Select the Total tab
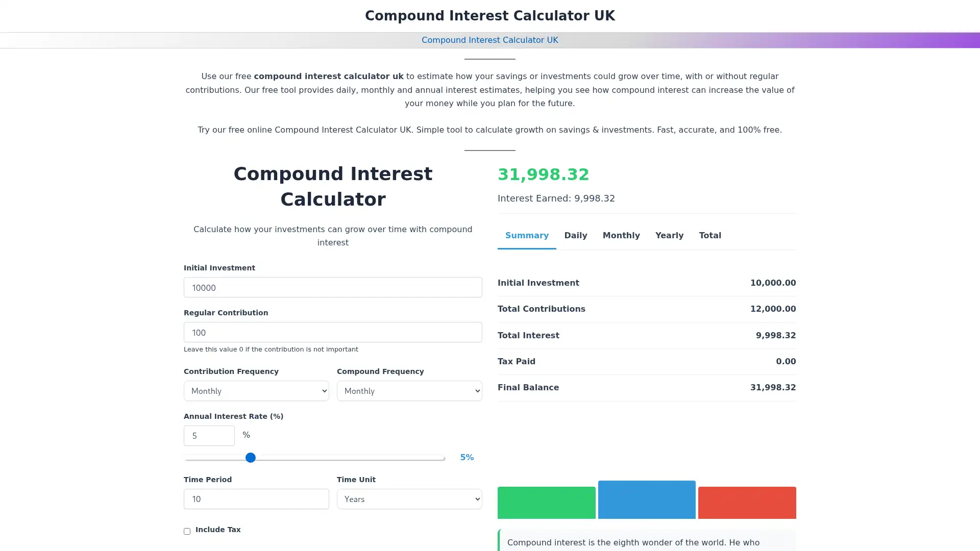 click(710, 235)
